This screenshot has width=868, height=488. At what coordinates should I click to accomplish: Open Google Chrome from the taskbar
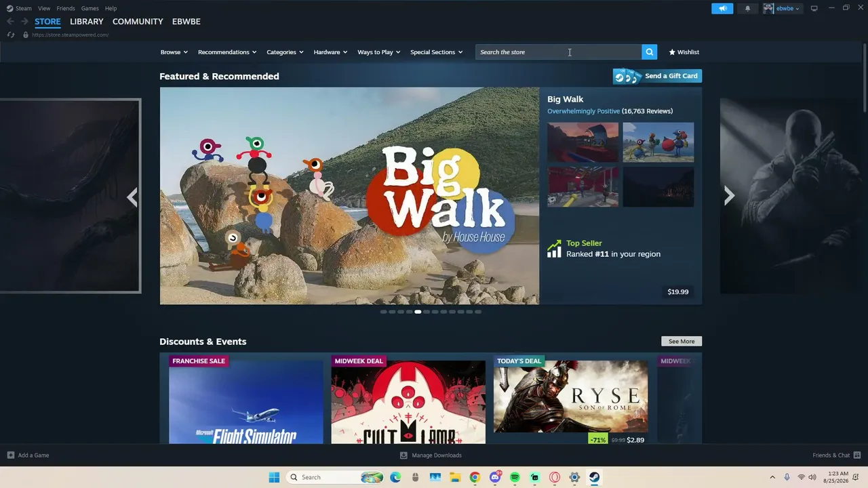click(475, 477)
